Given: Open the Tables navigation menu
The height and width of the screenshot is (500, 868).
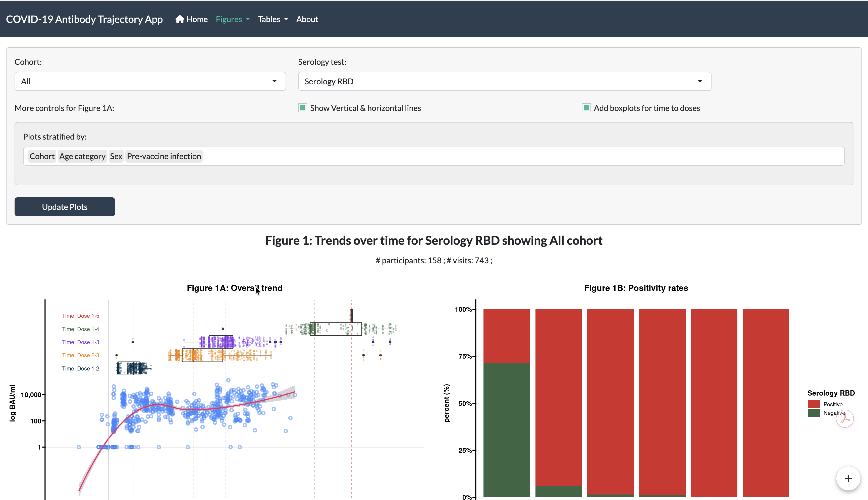Looking at the screenshot, I should point(269,19).
